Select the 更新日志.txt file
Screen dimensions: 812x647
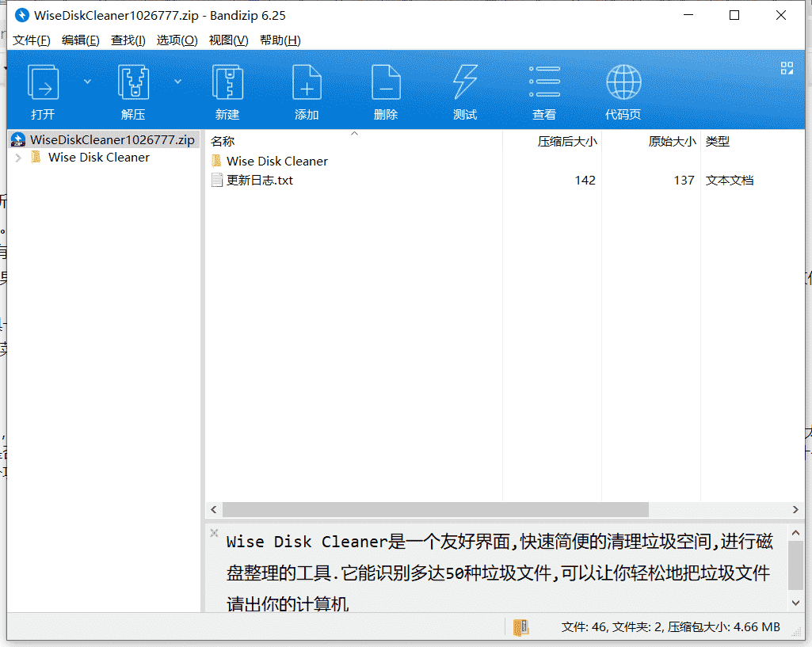pos(260,180)
